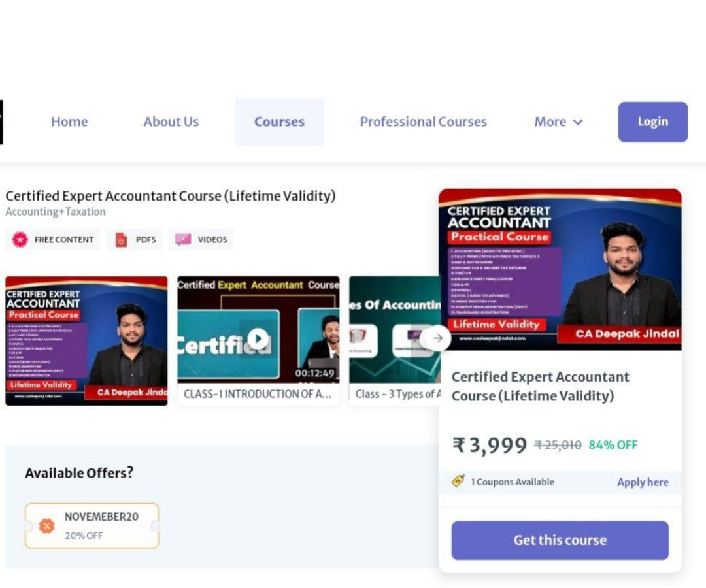Play the Class-1 Introduction video
This screenshot has height=588, width=706.
(x=259, y=338)
